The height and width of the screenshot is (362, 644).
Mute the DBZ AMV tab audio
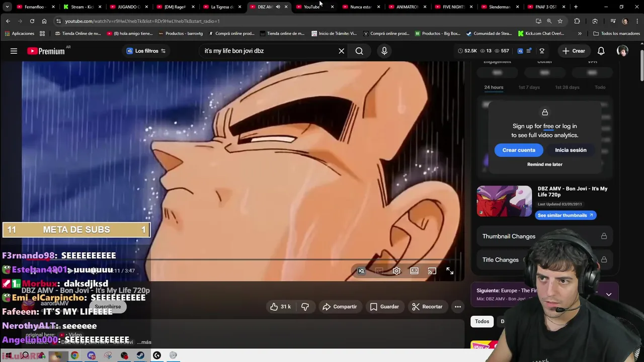click(x=278, y=7)
